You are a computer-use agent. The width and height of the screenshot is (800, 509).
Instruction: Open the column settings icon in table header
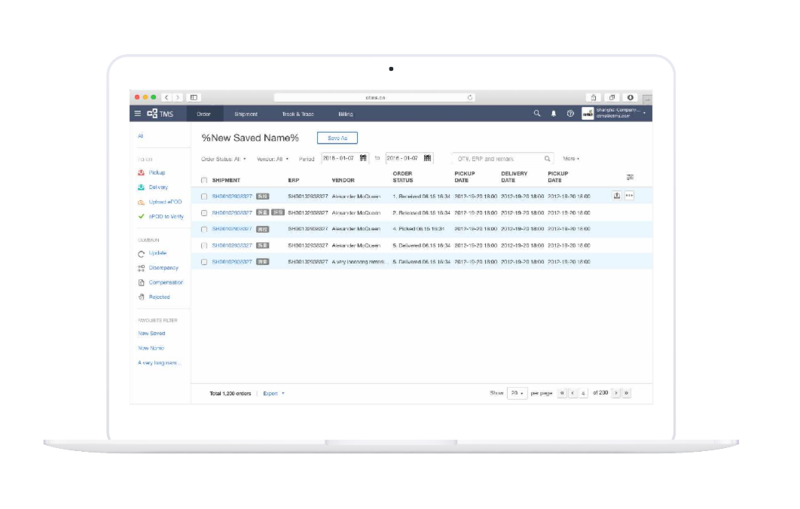click(630, 177)
